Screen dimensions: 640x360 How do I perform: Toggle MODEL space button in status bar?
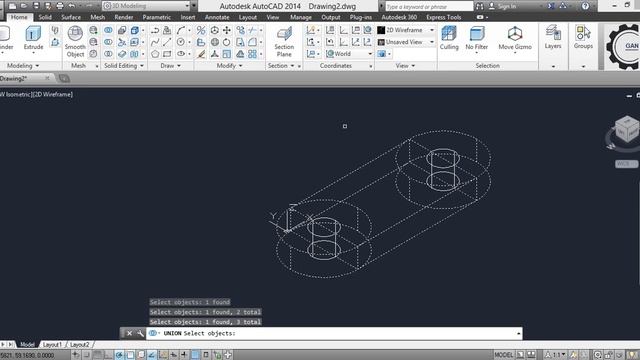point(503,355)
